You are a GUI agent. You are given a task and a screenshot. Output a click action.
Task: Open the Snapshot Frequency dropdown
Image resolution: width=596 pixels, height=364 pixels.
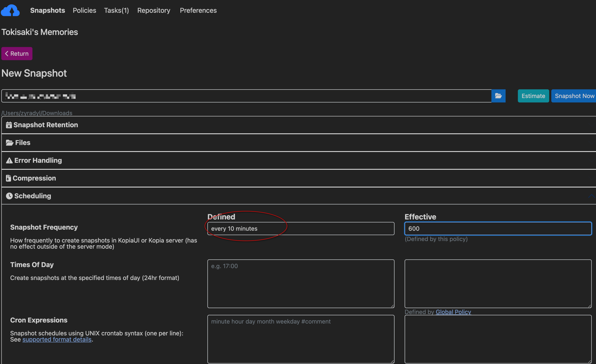tap(300, 228)
